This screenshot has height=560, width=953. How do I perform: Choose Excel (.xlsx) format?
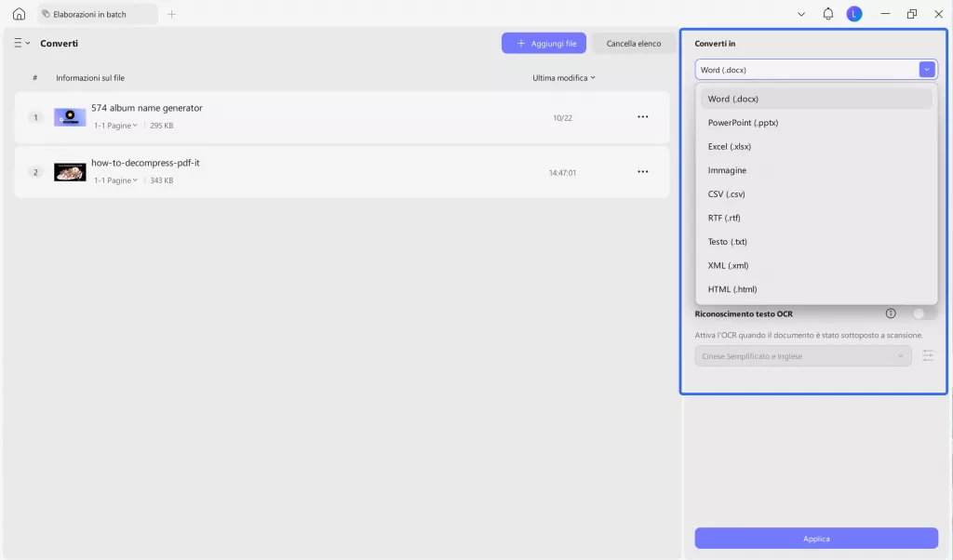pyautogui.click(x=816, y=146)
